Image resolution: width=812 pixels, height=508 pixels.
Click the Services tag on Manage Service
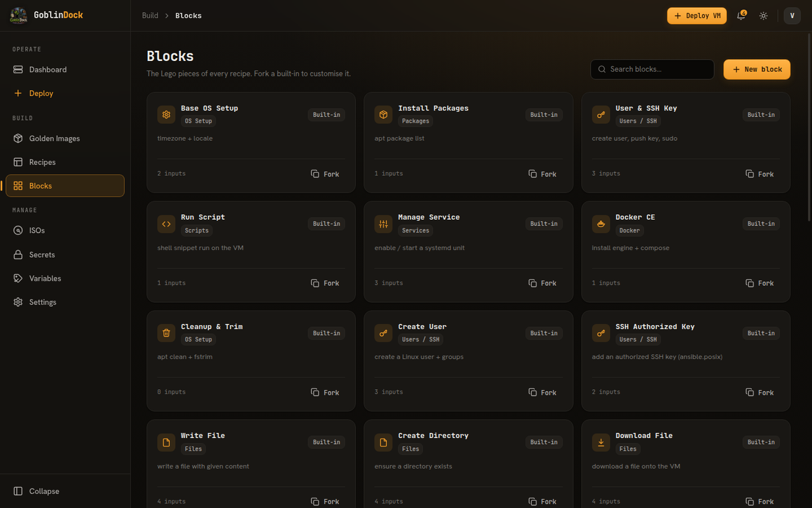pyautogui.click(x=416, y=231)
